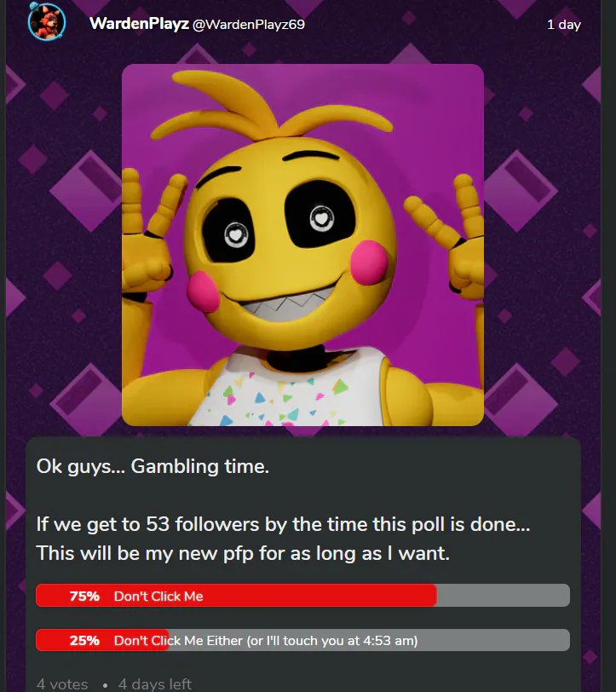The image size is (616, 692).
Task: Select the red filled portion of the 75% bar
Action: pos(236,596)
